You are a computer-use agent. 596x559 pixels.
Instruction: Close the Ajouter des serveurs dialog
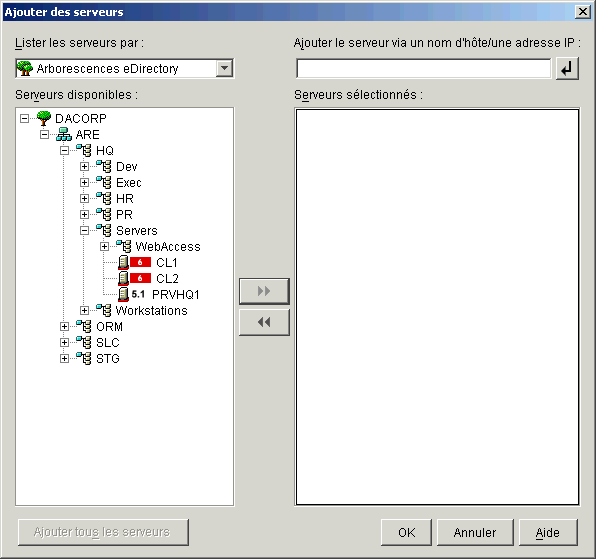tap(583, 12)
